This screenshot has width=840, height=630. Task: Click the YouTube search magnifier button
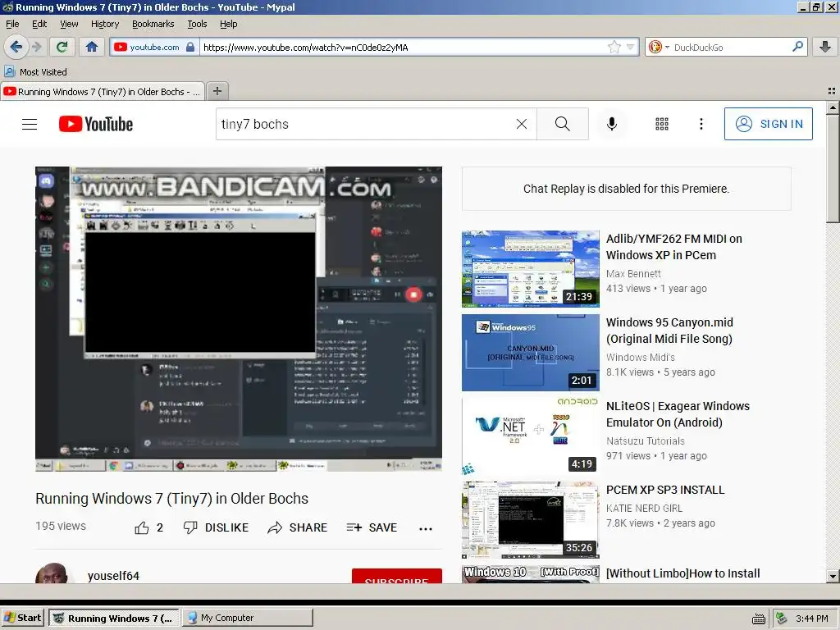click(x=563, y=124)
